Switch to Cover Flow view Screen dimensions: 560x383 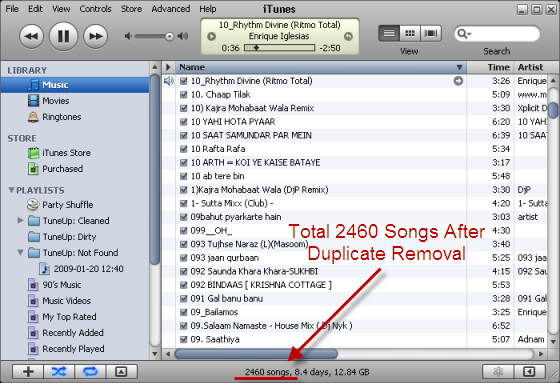tap(431, 34)
